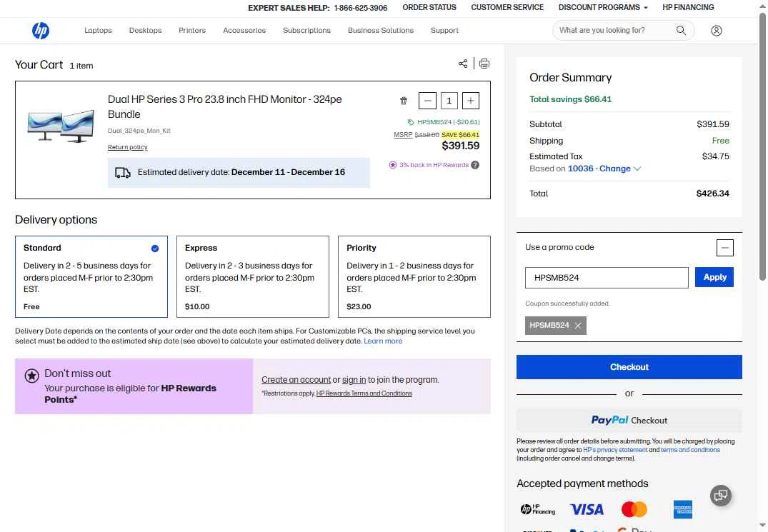This screenshot has width=768, height=532.
Task: Open the Printers menu
Action: (192, 30)
